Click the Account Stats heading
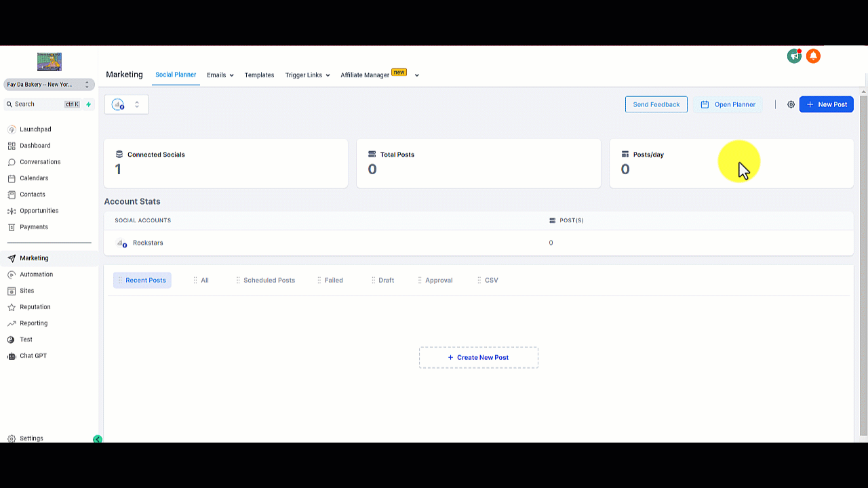 pos(132,201)
